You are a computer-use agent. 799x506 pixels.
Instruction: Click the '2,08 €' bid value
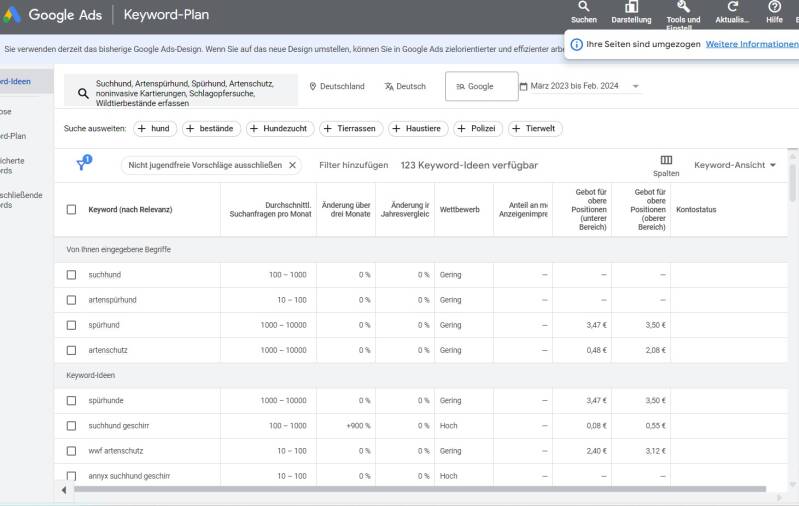tap(655, 350)
